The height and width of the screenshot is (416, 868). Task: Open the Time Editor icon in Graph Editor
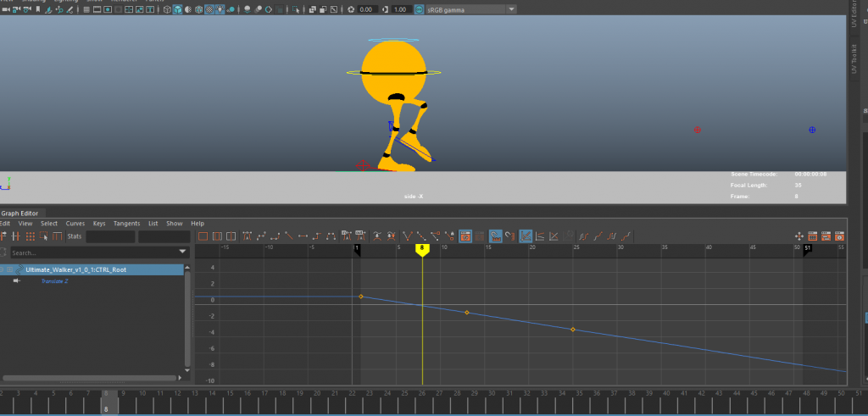click(x=840, y=236)
